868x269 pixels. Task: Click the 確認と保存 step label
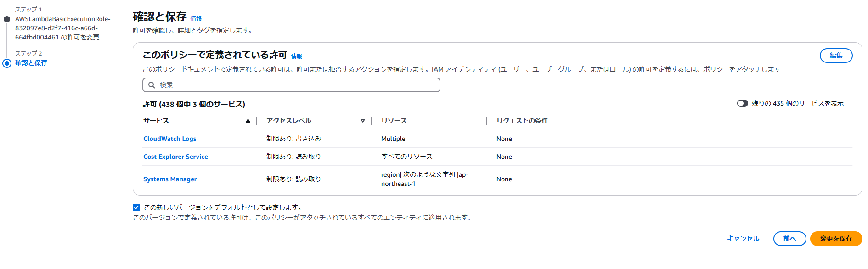point(31,63)
